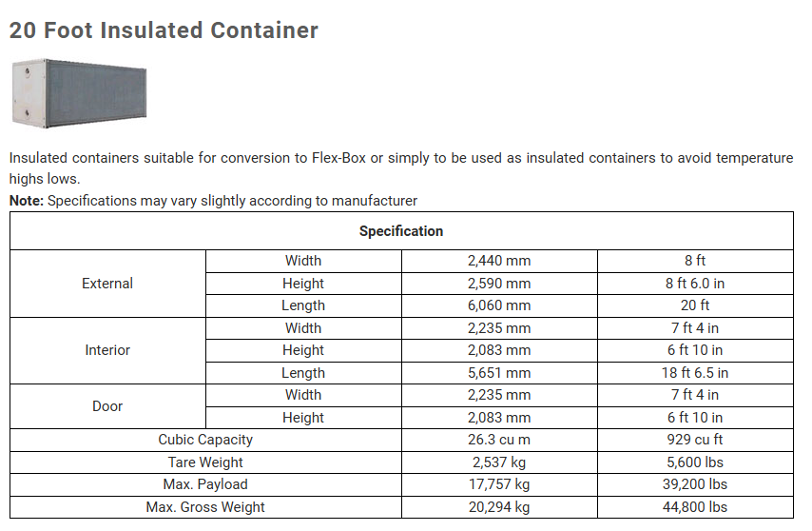
Task: Click the "5,600 lbs" tare weight cell
Action: tap(695, 462)
